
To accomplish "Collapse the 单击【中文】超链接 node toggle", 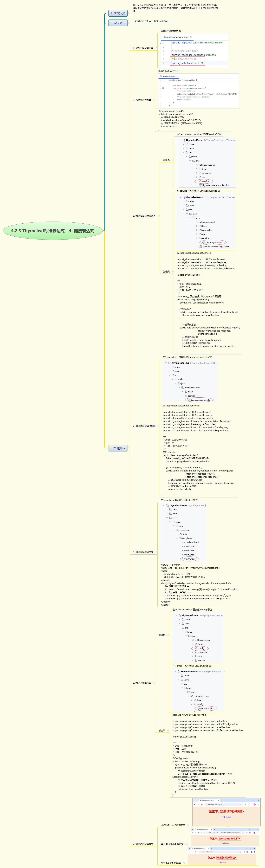I will (x=184, y=863).
